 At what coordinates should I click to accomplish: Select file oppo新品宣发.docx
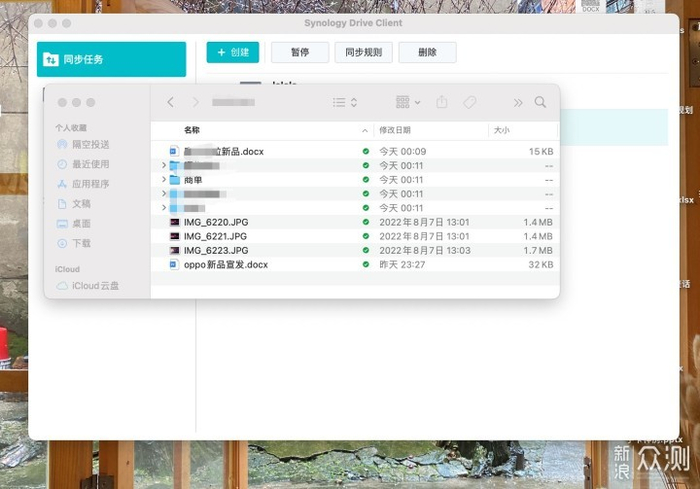click(x=355, y=264)
